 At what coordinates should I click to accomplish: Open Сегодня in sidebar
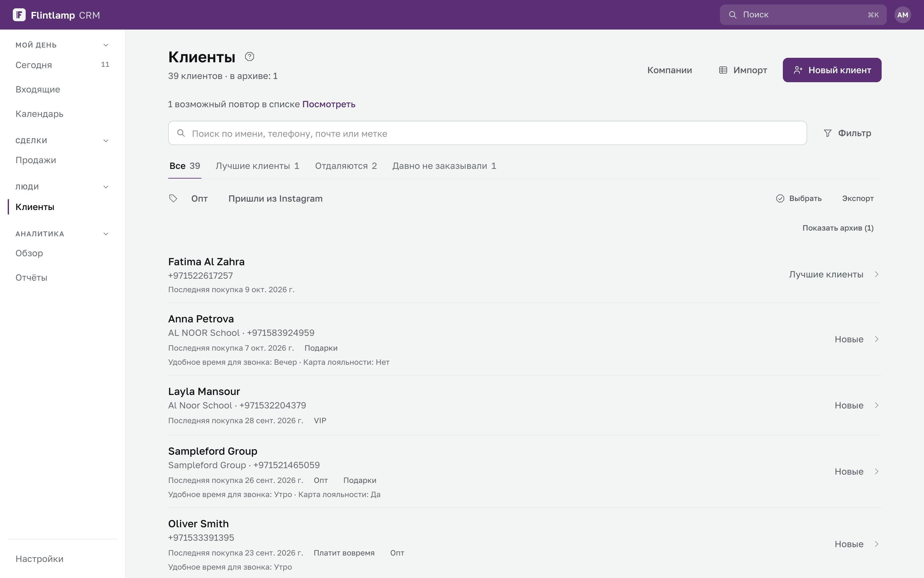click(x=63, y=65)
